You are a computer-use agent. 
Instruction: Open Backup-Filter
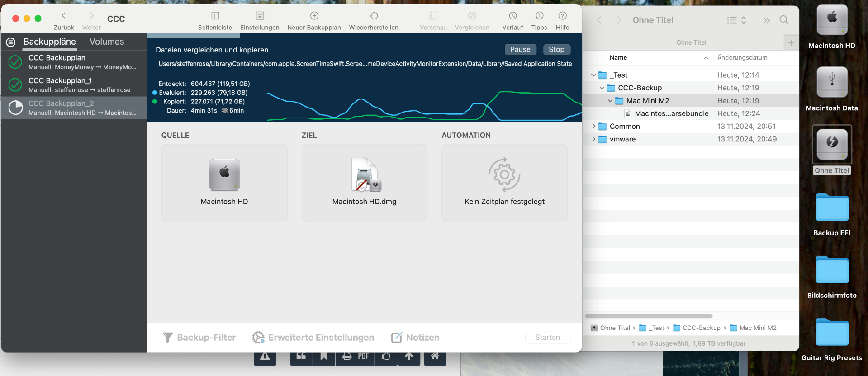(199, 338)
